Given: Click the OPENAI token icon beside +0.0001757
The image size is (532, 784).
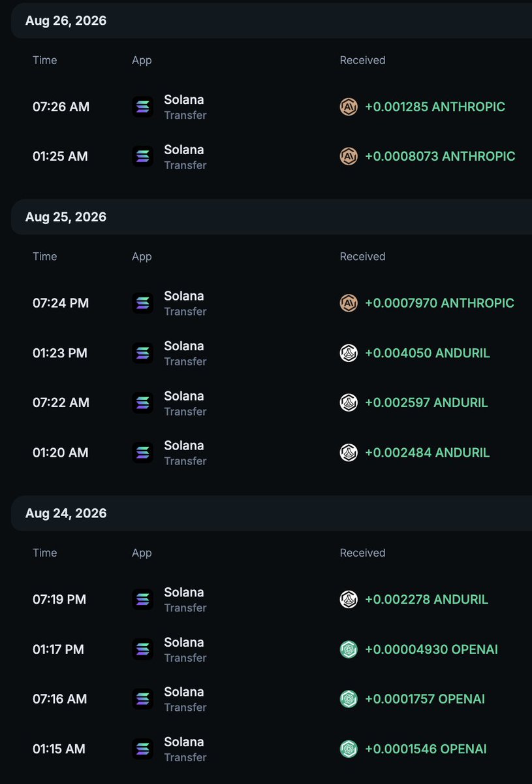Looking at the screenshot, I should 349,699.
